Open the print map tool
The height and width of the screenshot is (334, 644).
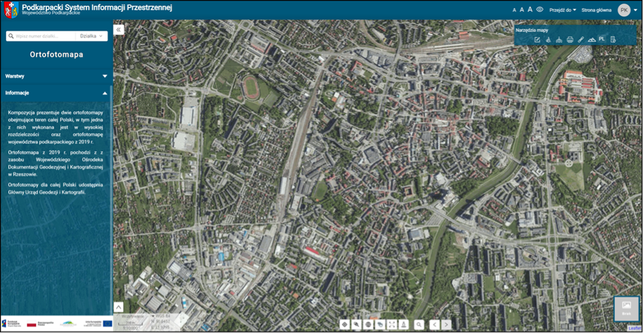click(x=570, y=39)
